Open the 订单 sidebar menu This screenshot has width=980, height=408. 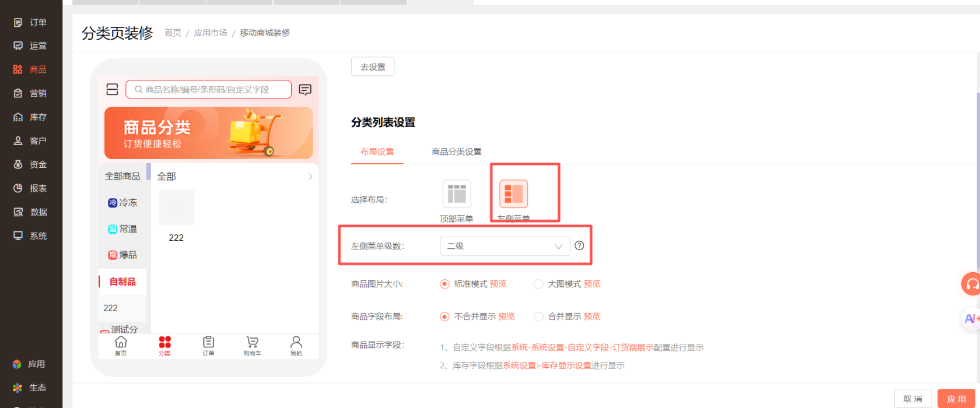click(30, 23)
